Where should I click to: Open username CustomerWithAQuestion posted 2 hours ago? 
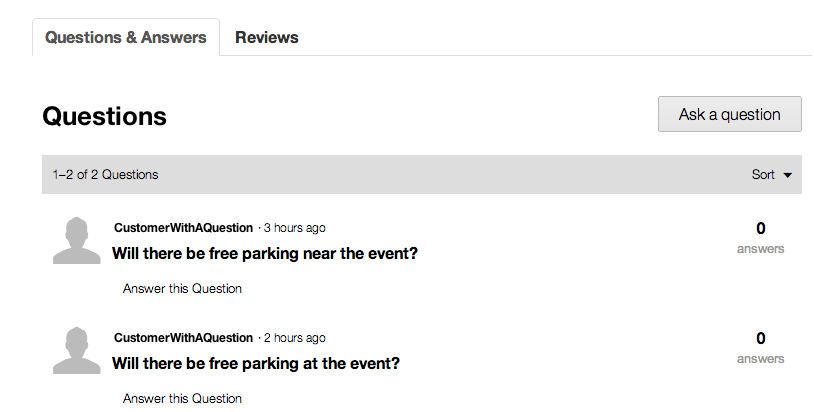pyautogui.click(x=183, y=338)
